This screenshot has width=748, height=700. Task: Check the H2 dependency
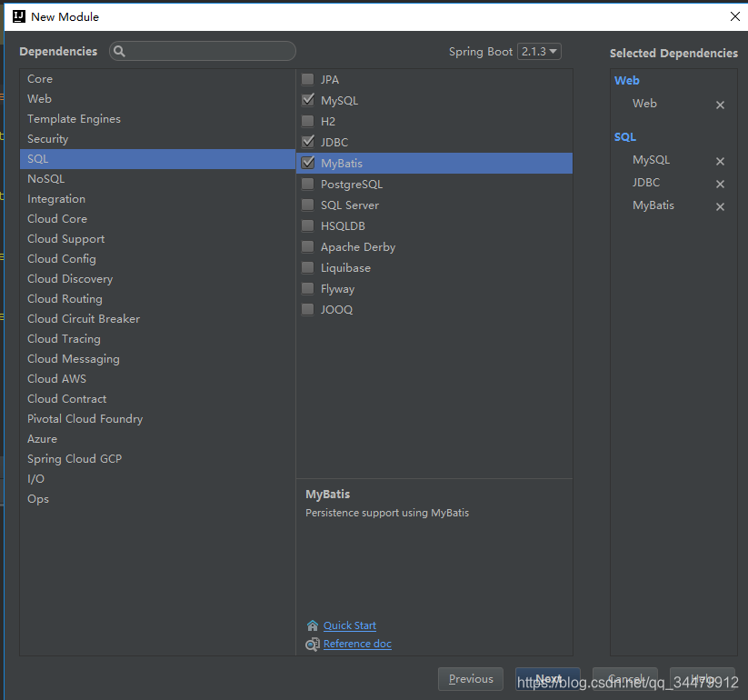pyautogui.click(x=308, y=121)
